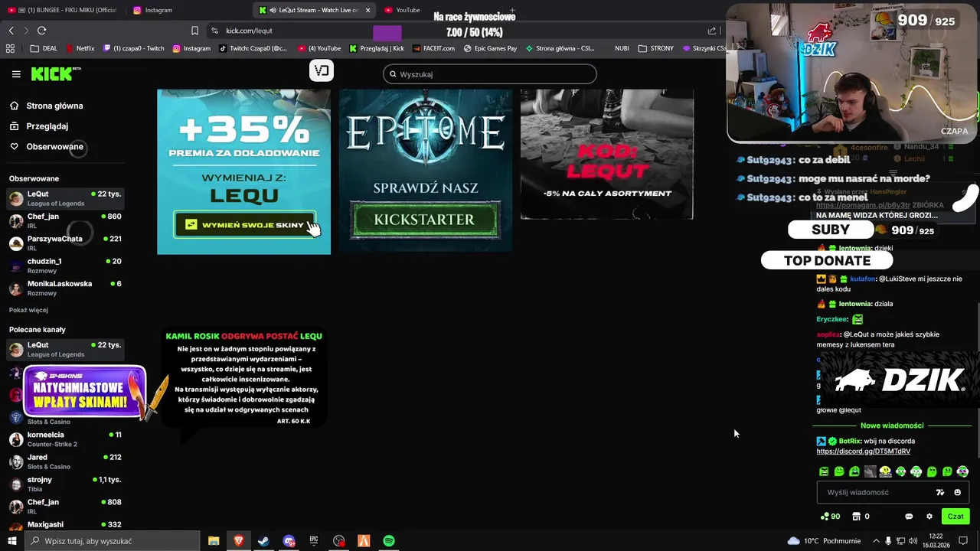The width and height of the screenshot is (980, 551).
Task: Open Windows Start menu
Action: (x=11, y=541)
